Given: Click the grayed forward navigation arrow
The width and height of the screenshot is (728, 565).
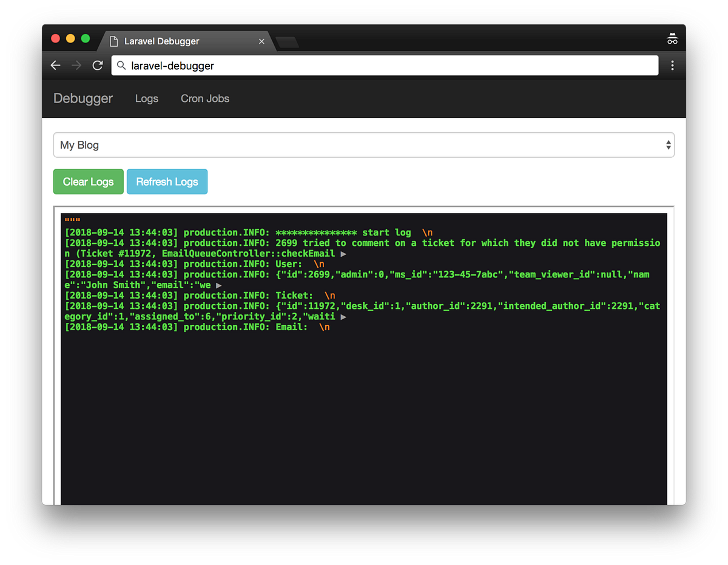Looking at the screenshot, I should tap(76, 65).
